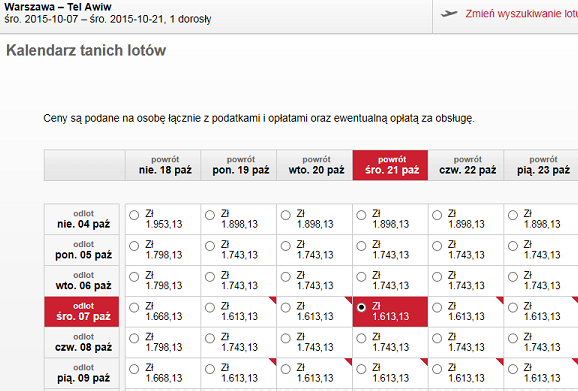Screen dimensions: 578x391
Task: Click the odlot nie. 04 paź row header
Action: click(x=82, y=219)
